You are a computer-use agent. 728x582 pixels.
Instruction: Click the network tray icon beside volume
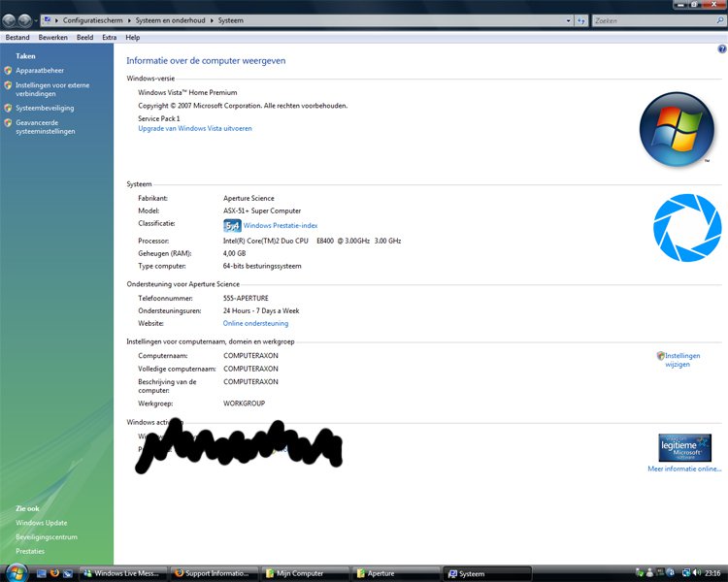(x=686, y=573)
